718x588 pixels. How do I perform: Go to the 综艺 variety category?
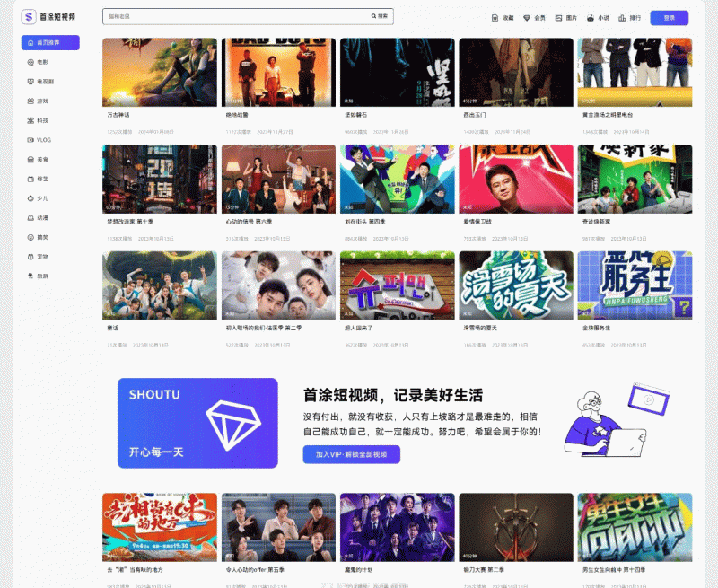tap(42, 179)
